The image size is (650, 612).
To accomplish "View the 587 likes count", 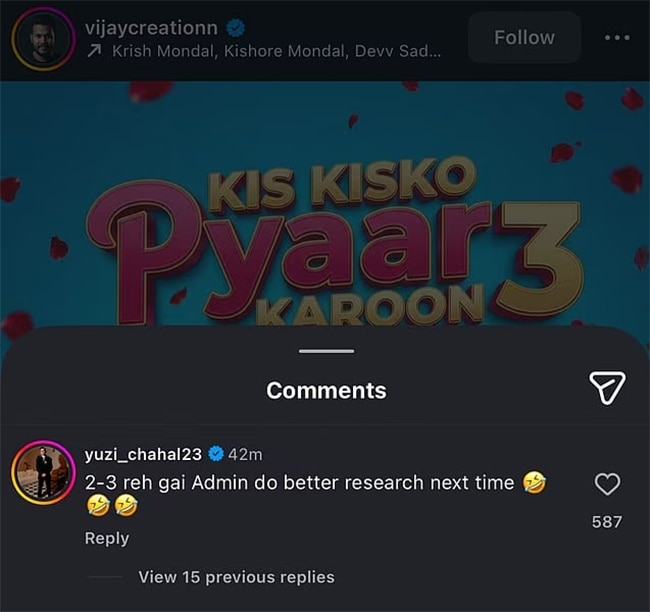I will click(x=607, y=521).
